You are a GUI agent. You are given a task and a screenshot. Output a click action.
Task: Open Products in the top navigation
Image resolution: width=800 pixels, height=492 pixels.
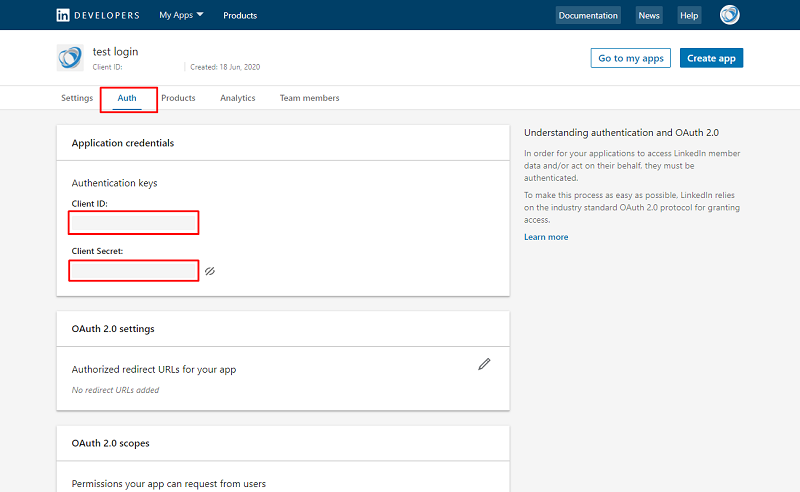pos(240,15)
